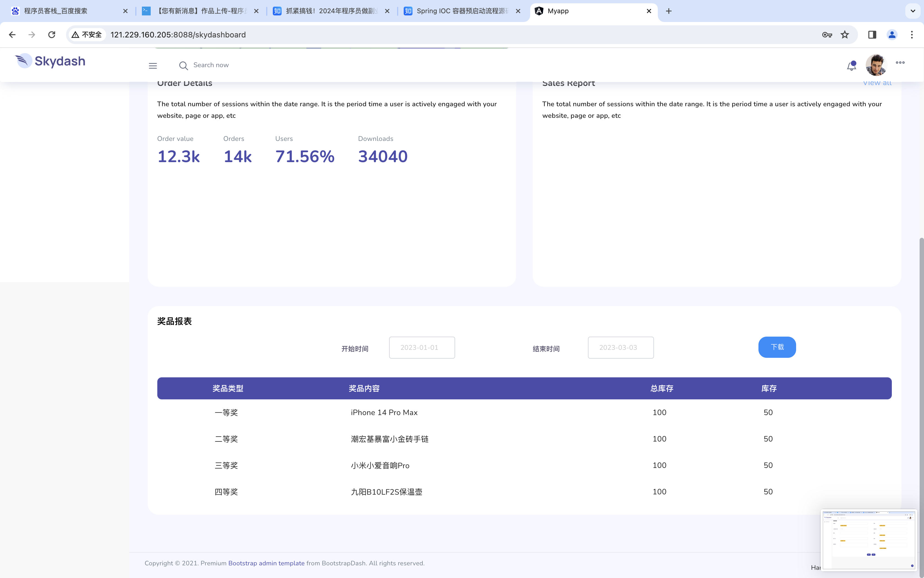Click the 14k Orders figure
This screenshot has height=578, width=924.
pos(238,156)
